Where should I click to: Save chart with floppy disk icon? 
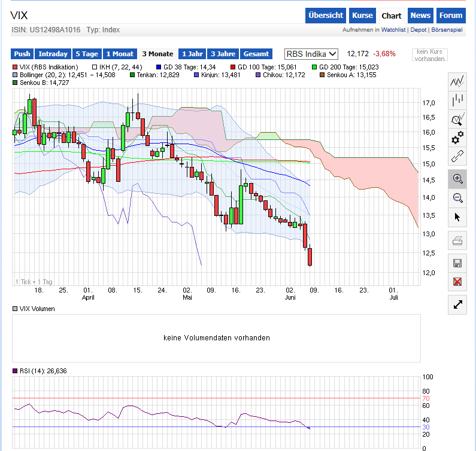[x=458, y=263]
